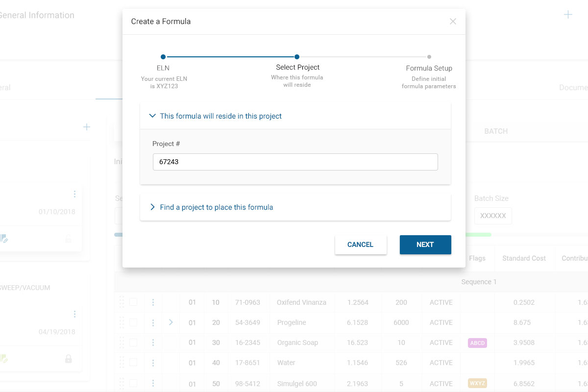Open row menu for Organic Soap
The image size is (588, 392).
153,343
